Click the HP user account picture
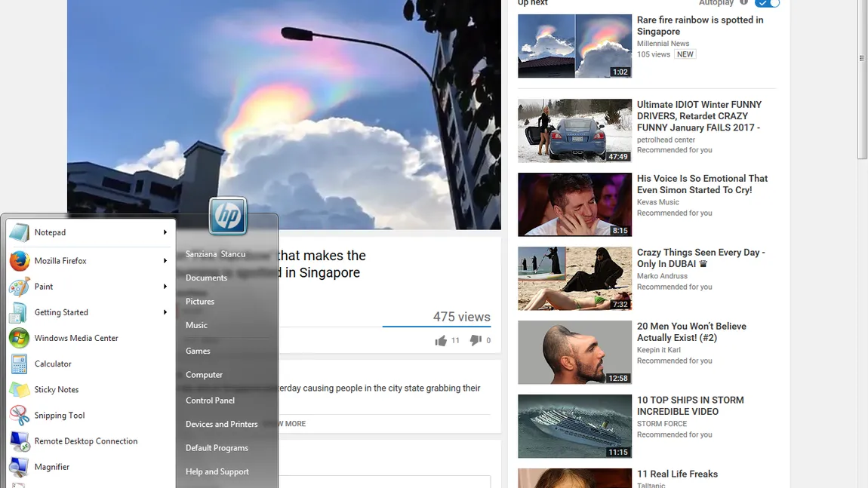Viewport: 868px width, 488px height. coord(227,216)
